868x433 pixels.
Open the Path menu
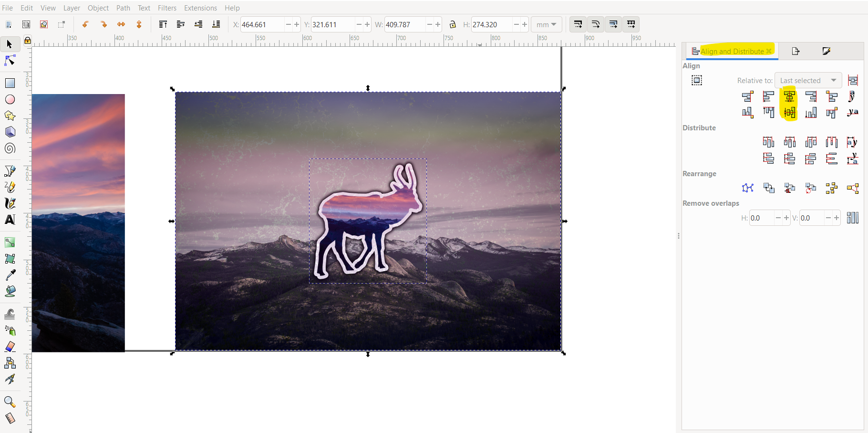123,8
